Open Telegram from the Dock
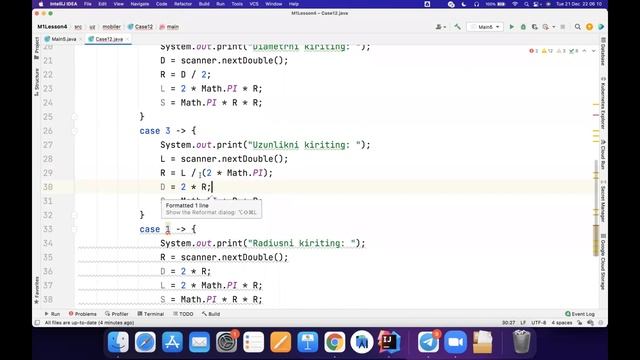 click(x=428, y=342)
